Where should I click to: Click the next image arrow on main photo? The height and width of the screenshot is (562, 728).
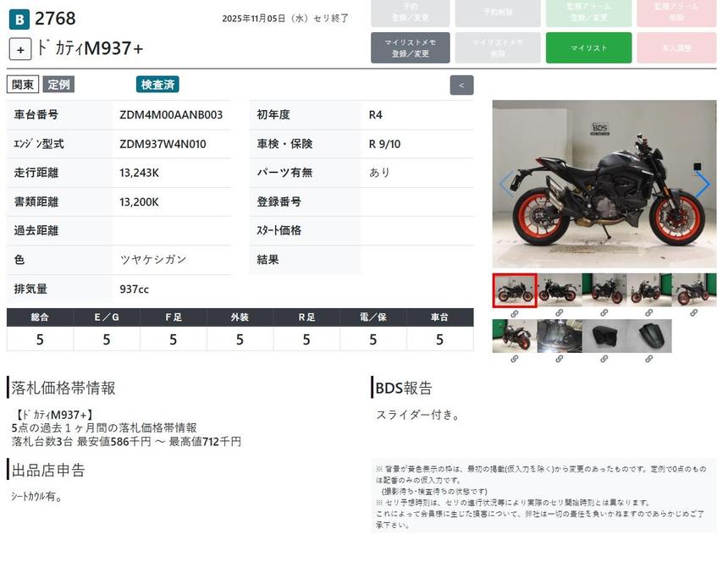coord(702,184)
